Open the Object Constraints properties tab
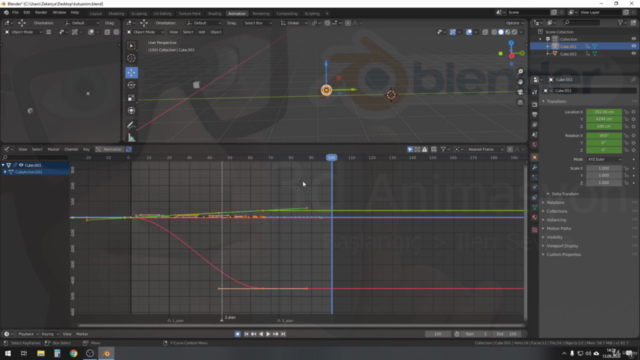Image resolution: width=640 pixels, height=360 pixels. 535,198
